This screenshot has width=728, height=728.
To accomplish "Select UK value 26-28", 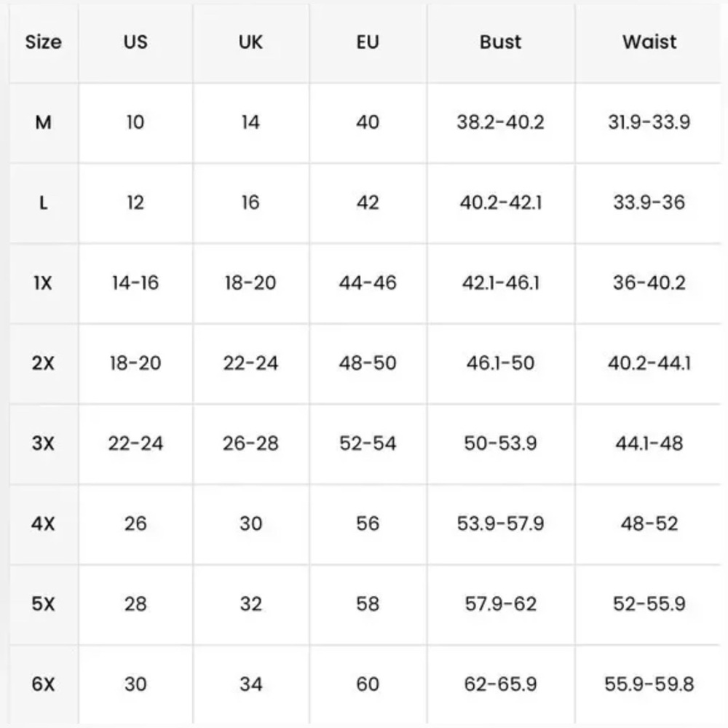I will 250,443.
